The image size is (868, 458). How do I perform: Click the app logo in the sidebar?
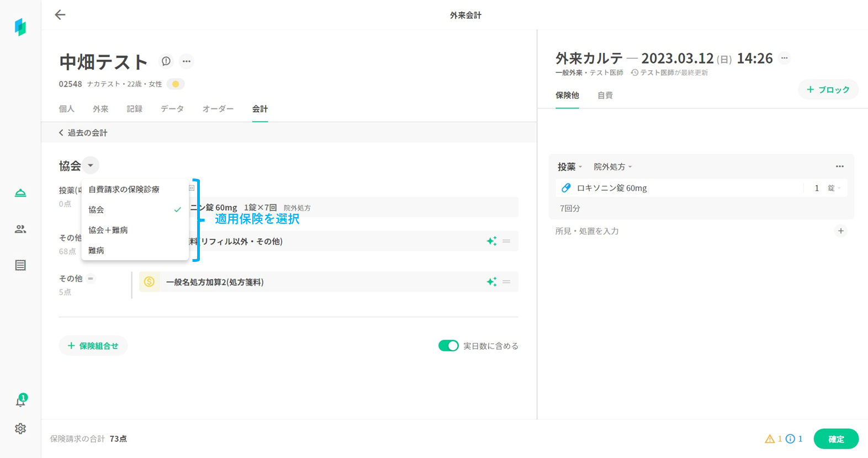point(20,27)
